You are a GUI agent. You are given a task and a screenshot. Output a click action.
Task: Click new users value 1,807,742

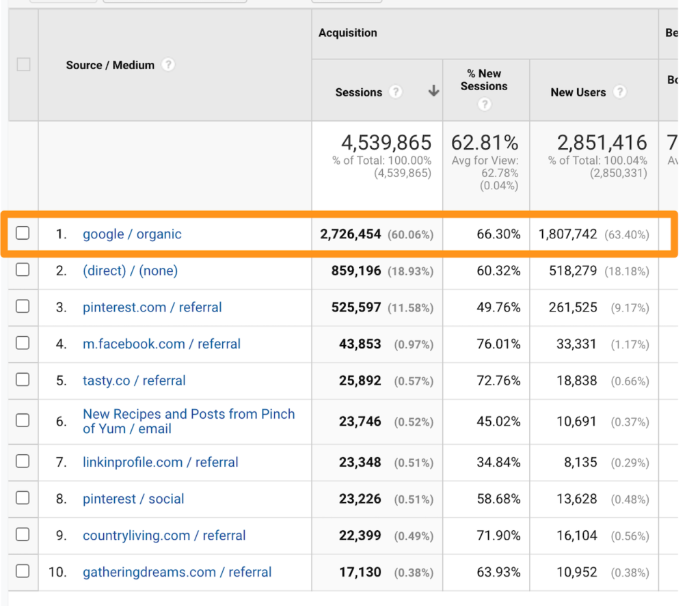[568, 234]
